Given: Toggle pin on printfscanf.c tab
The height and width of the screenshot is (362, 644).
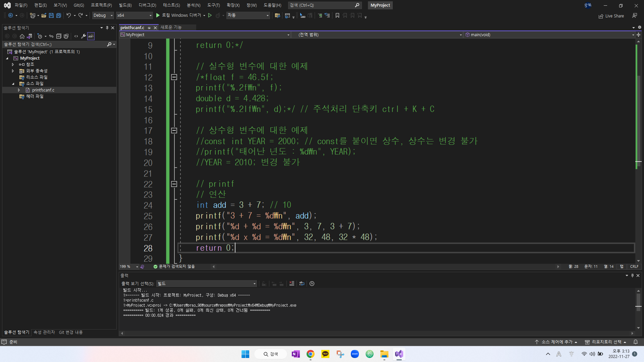Looking at the screenshot, I should coord(149,28).
